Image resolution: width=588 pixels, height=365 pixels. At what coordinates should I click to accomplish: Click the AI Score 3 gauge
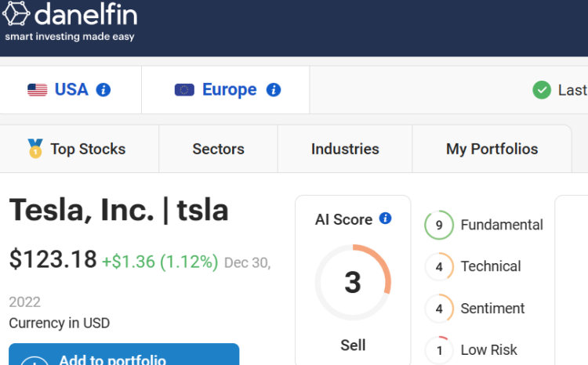[353, 282]
